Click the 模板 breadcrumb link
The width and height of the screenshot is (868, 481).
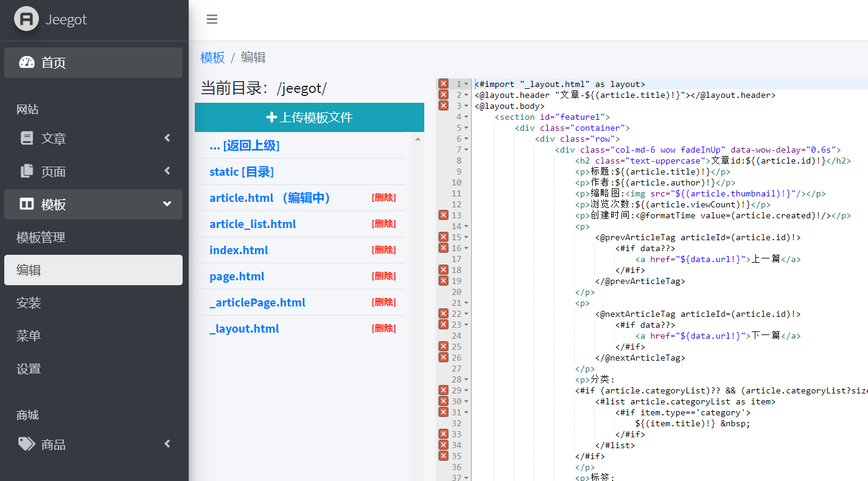[212, 57]
